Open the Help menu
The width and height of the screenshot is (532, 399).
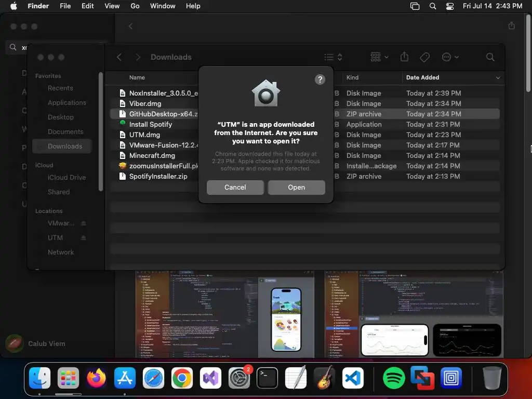click(x=193, y=6)
